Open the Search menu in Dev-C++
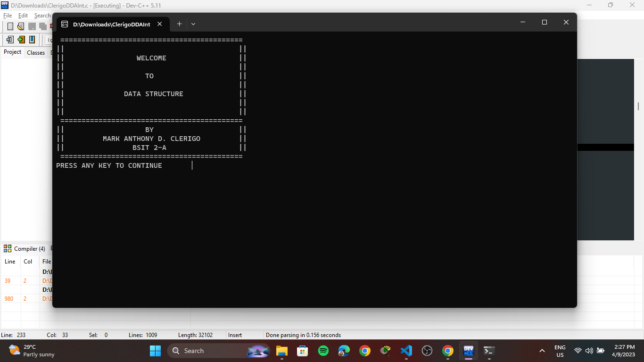 42,16
